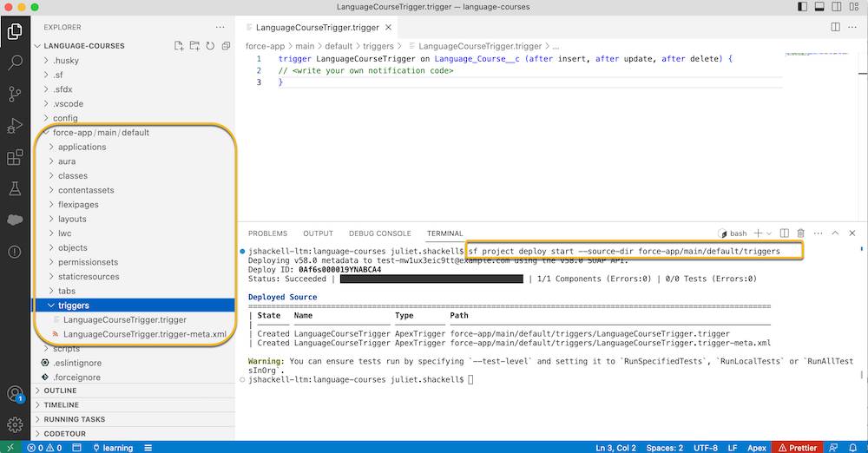Toggle primary side bar in title bar
The image size is (868, 453).
pyautogui.click(x=803, y=7)
